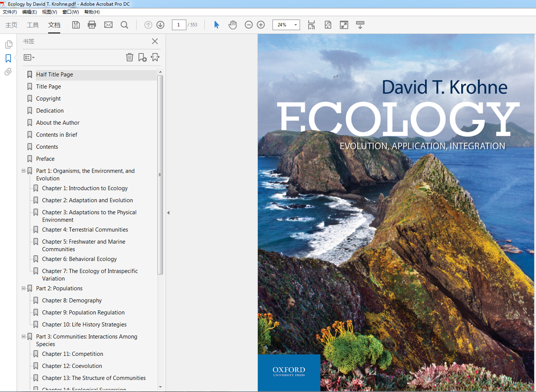Send file by email envelope icon
This screenshot has height=392, width=536.
coord(108,25)
